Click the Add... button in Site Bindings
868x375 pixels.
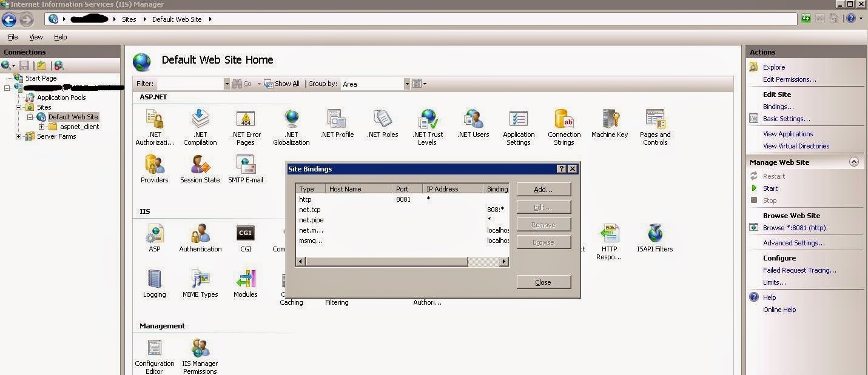pyautogui.click(x=543, y=190)
